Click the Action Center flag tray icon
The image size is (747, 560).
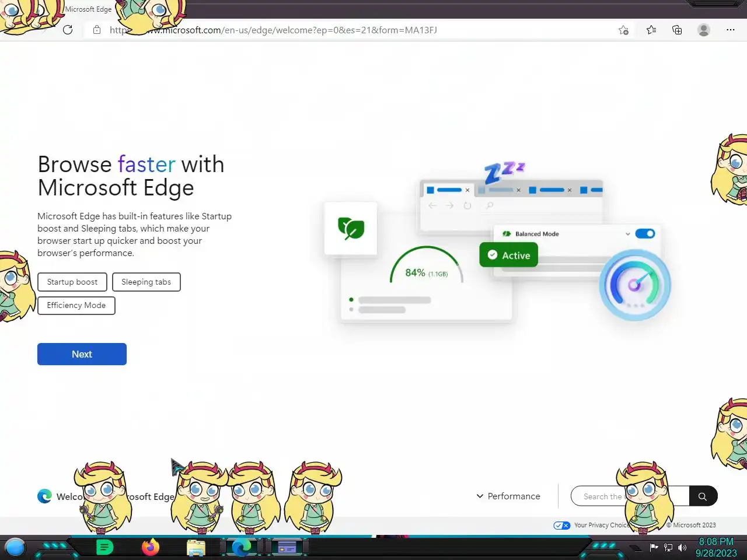654,547
